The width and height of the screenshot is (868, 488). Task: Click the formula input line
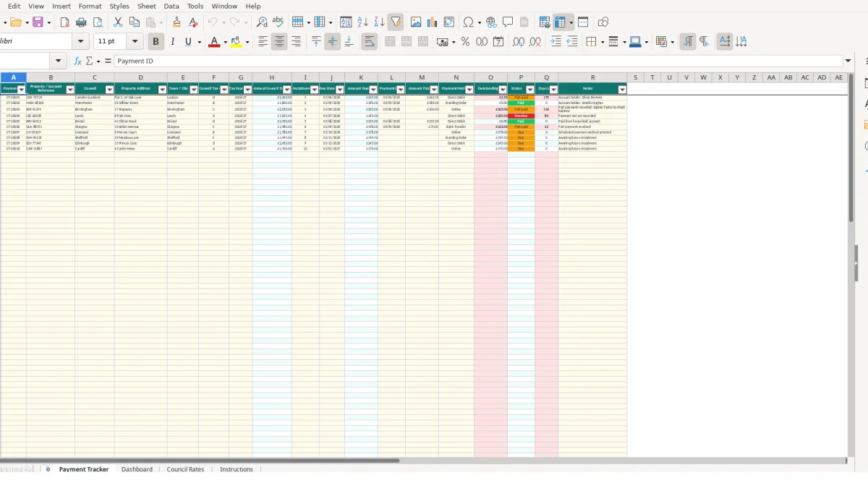479,61
